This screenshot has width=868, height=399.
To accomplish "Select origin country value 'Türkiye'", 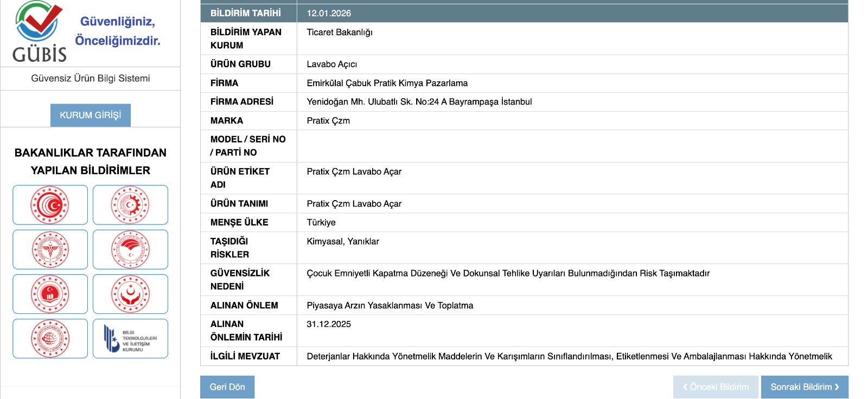I will pyautogui.click(x=321, y=222).
